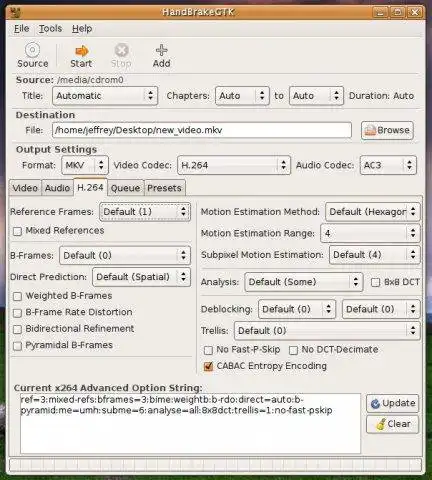Enable No DCT-Decimate checkbox
Screen dimensions: 432x480
[293, 350]
